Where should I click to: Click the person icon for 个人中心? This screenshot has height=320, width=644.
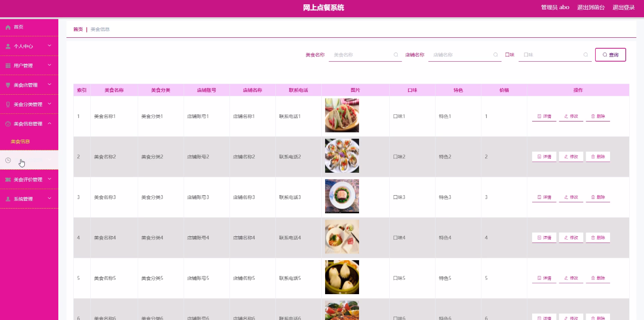pyautogui.click(x=8, y=46)
